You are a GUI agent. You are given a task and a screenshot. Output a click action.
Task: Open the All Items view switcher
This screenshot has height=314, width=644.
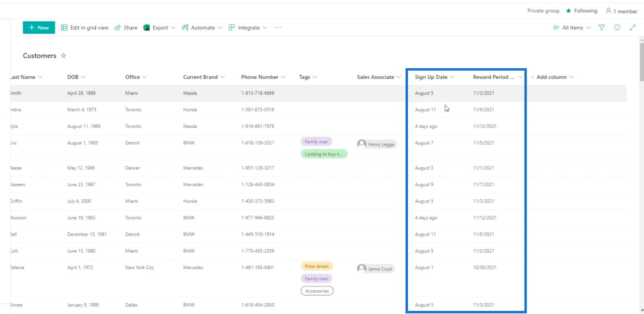[x=572, y=28]
